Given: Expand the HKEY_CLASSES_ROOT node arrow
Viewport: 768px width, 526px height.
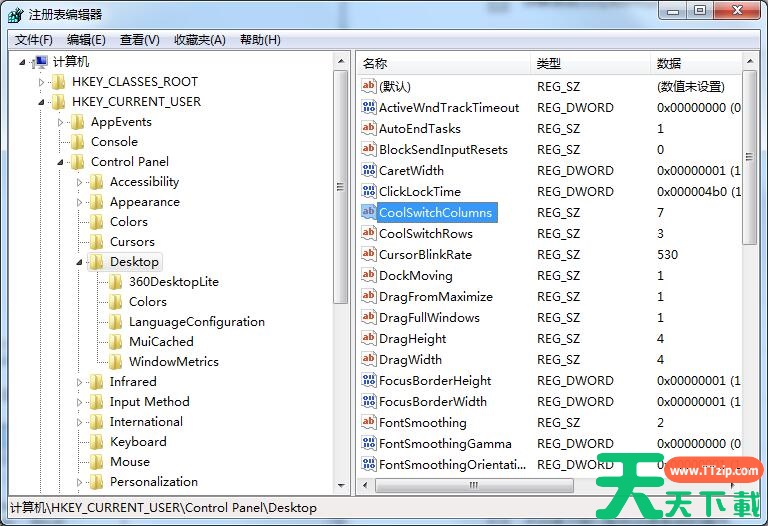Looking at the screenshot, I should (x=41, y=82).
